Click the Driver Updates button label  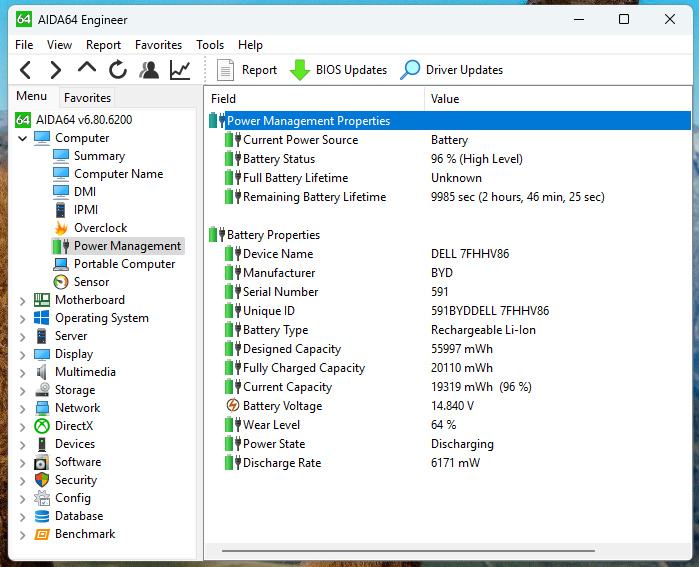(x=464, y=70)
